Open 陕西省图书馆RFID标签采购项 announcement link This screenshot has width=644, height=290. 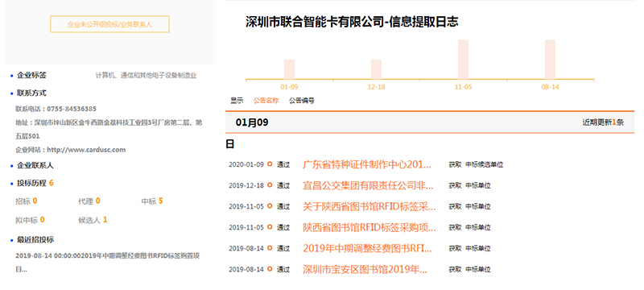pos(369,227)
